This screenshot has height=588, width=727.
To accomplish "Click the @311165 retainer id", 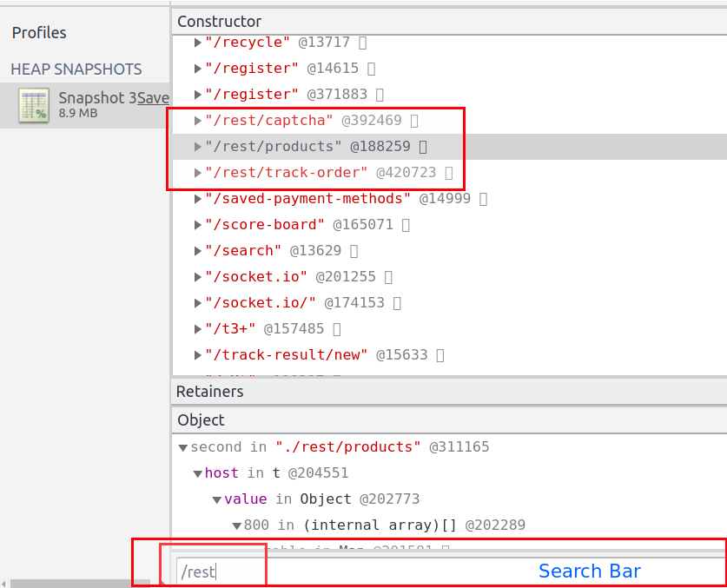I will tap(459, 447).
